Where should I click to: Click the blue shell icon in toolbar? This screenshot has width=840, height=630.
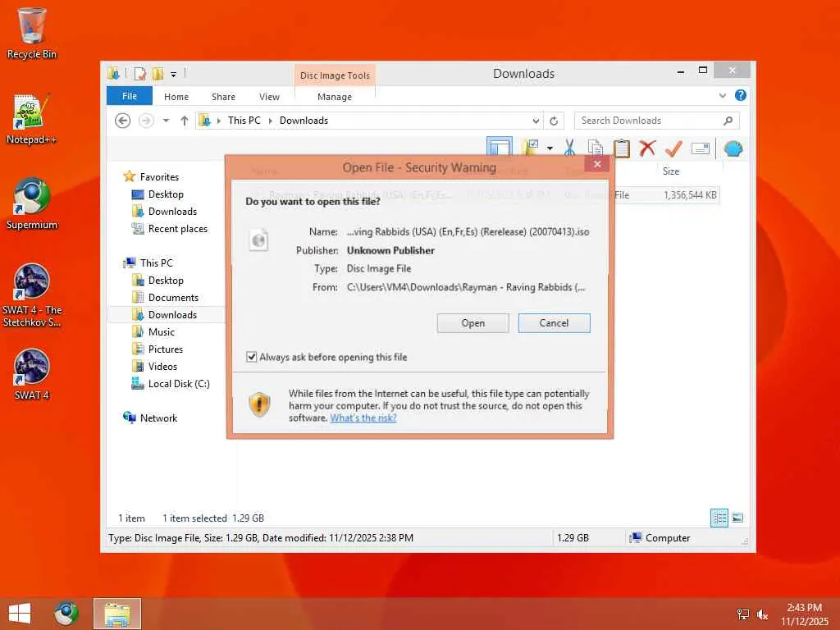coord(733,148)
